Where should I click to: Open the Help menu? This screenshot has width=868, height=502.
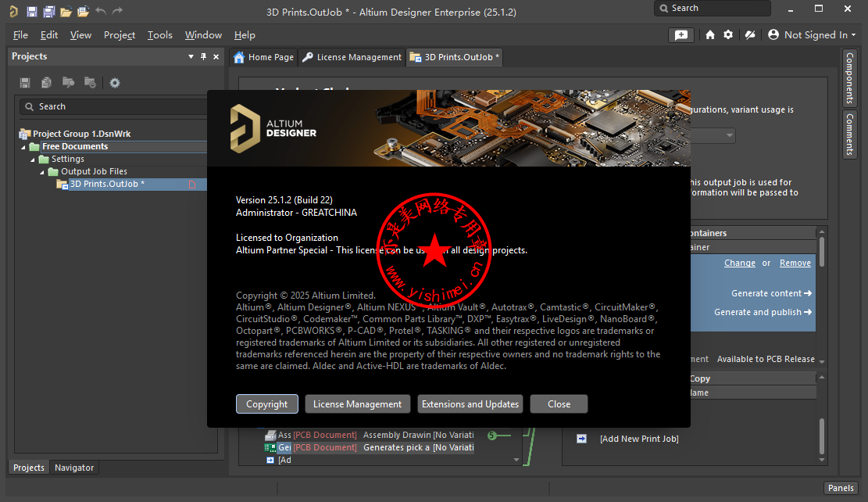click(x=244, y=35)
